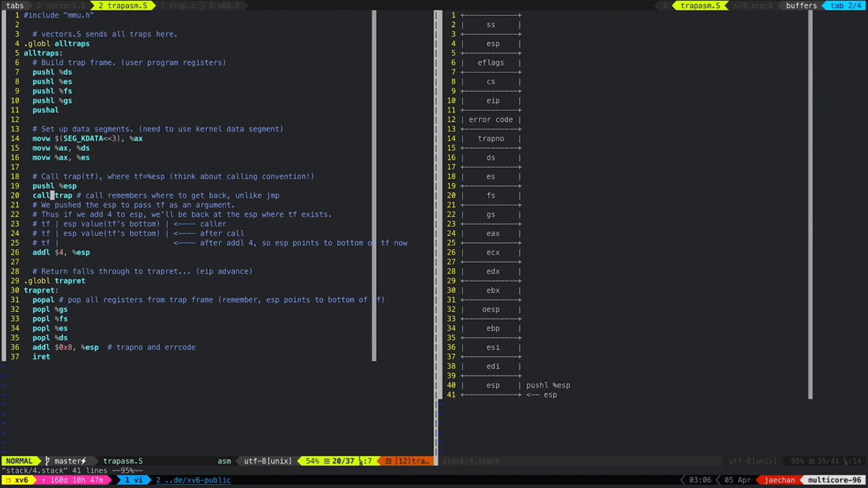
Task: Click the X close-tab marker in tabline
Action: coord(665,5)
